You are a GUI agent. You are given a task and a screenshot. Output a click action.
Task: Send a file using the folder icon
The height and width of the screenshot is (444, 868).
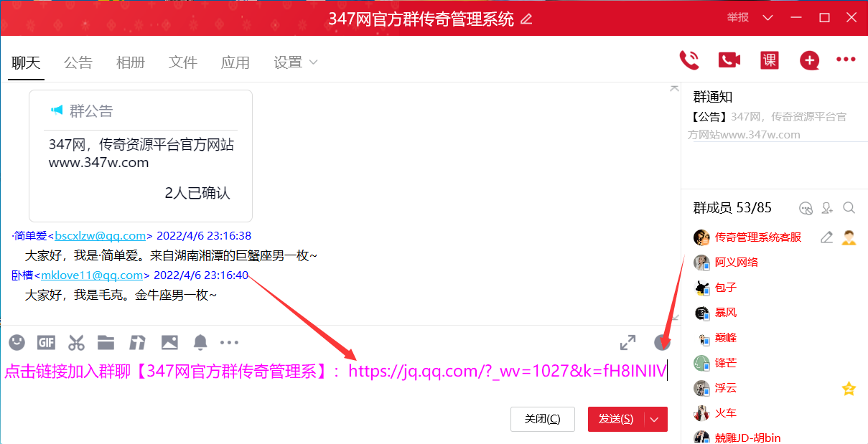[x=106, y=342]
